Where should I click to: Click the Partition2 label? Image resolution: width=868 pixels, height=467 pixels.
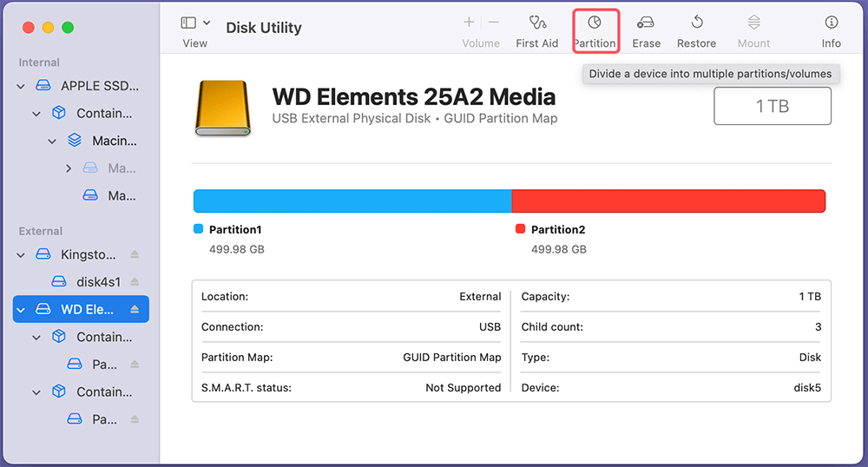(x=558, y=230)
